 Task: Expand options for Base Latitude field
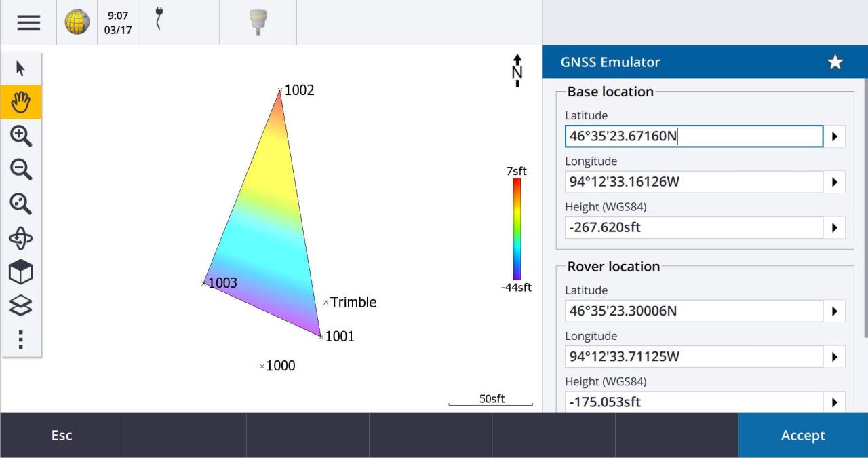tap(834, 136)
